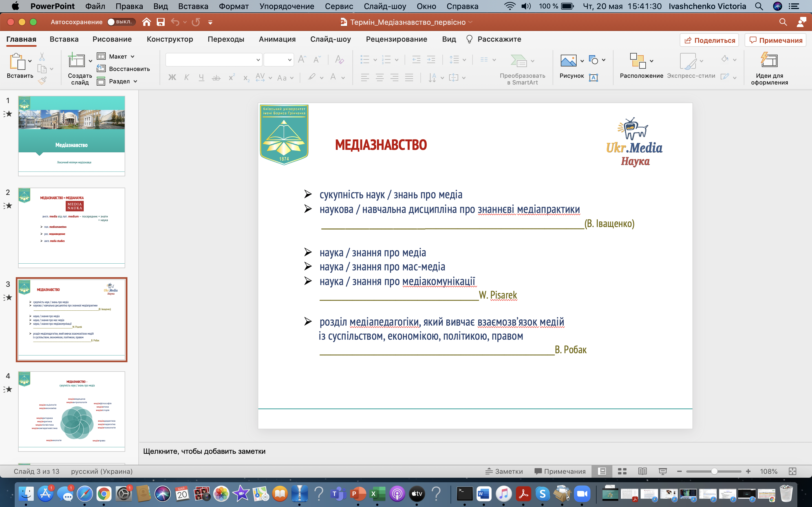
Task: Click the Home icon in title bar
Action: [146, 22]
